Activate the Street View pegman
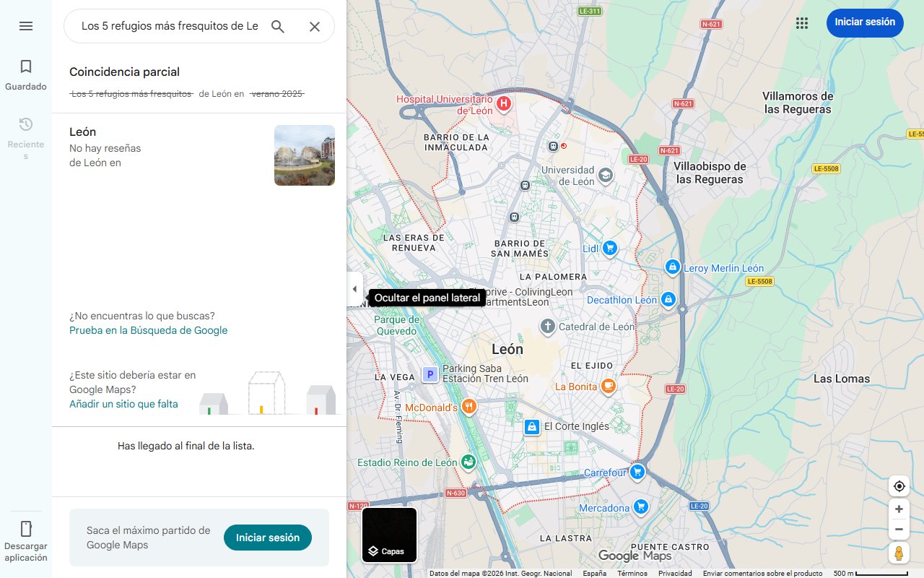Image resolution: width=924 pixels, height=578 pixels. click(899, 553)
